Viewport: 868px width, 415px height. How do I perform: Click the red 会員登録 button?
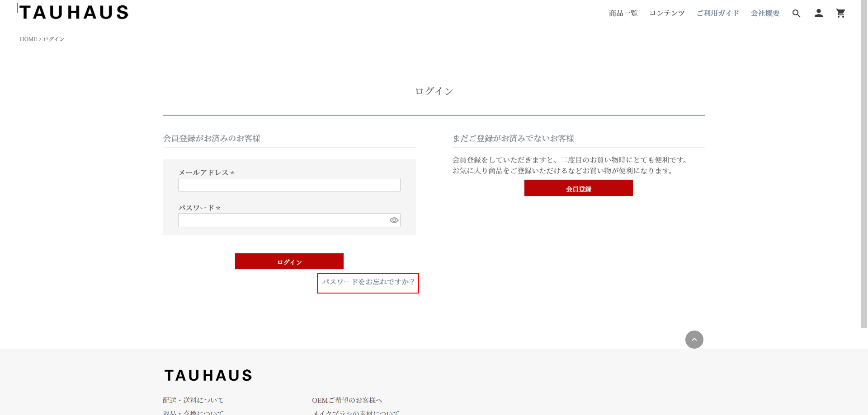point(578,188)
